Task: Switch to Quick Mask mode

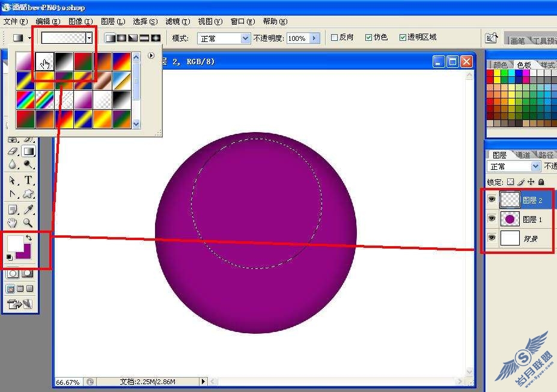Action: [x=28, y=274]
